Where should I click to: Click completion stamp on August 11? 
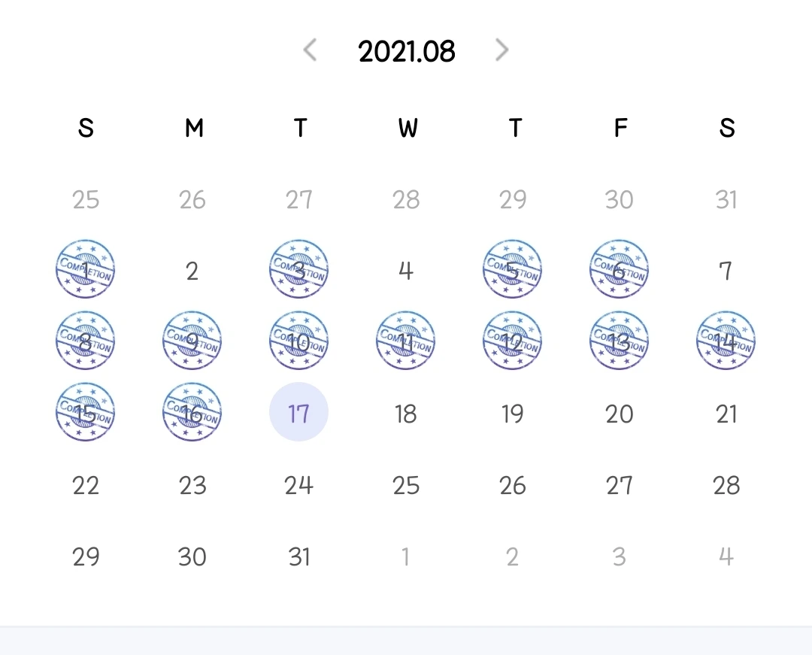tap(406, 341)
